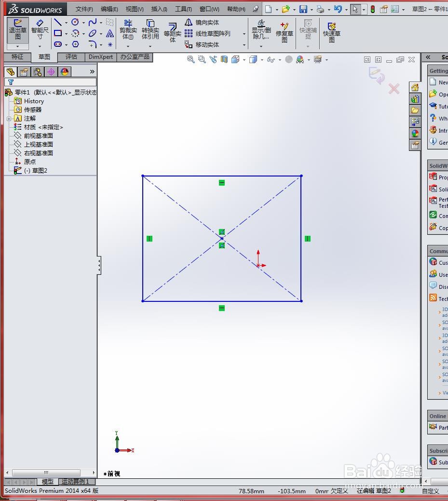Image resolution: width=448 pixels, height=501 pixels.
Task: Click the 镜向实体 mirror entities tool
Action: coord(202,22)
